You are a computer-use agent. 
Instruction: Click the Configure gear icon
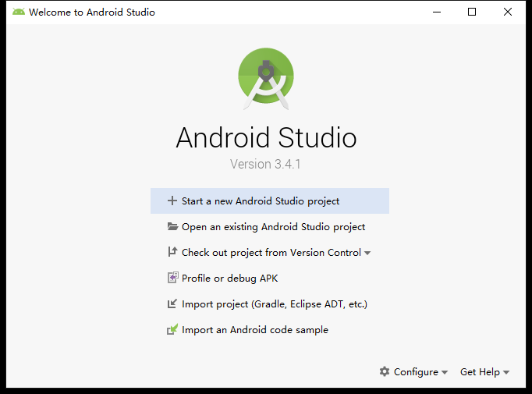point(385,372)
